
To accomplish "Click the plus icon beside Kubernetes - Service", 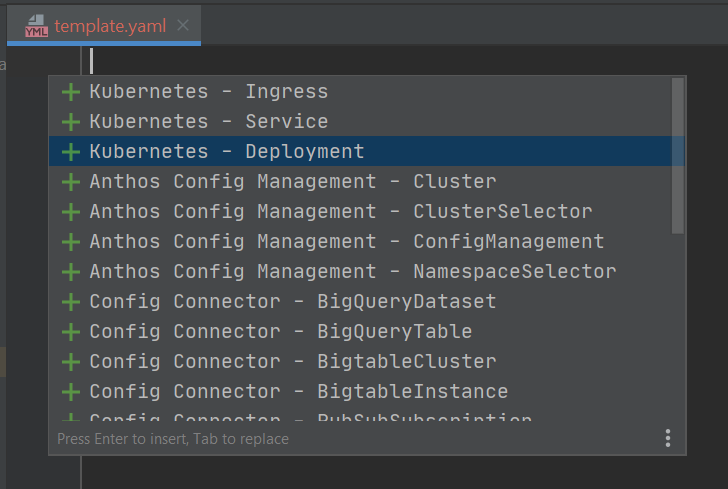I will coord(71,122).
